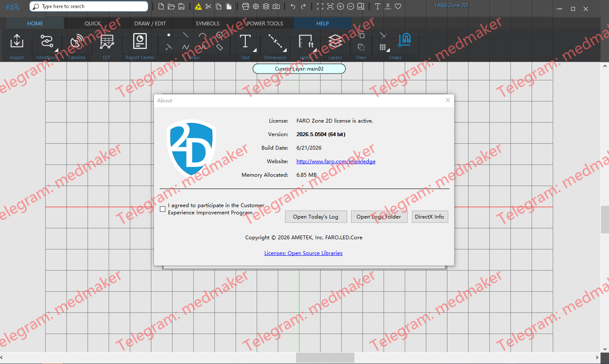Click the vertical scrollbar thumb
The width and height of the screenshot is (609, 364).
[x=605, y=220]
